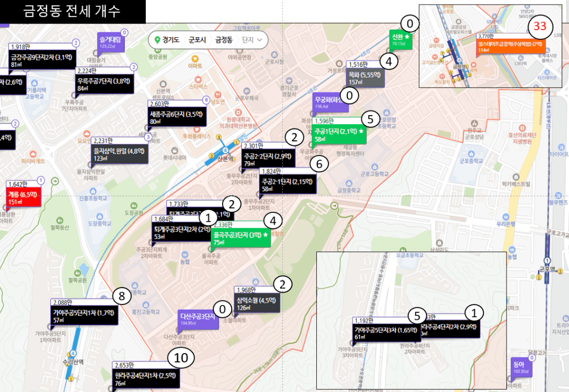
Task: Click the 파리바게뜨 bakery icon
Action: point(33,154)
